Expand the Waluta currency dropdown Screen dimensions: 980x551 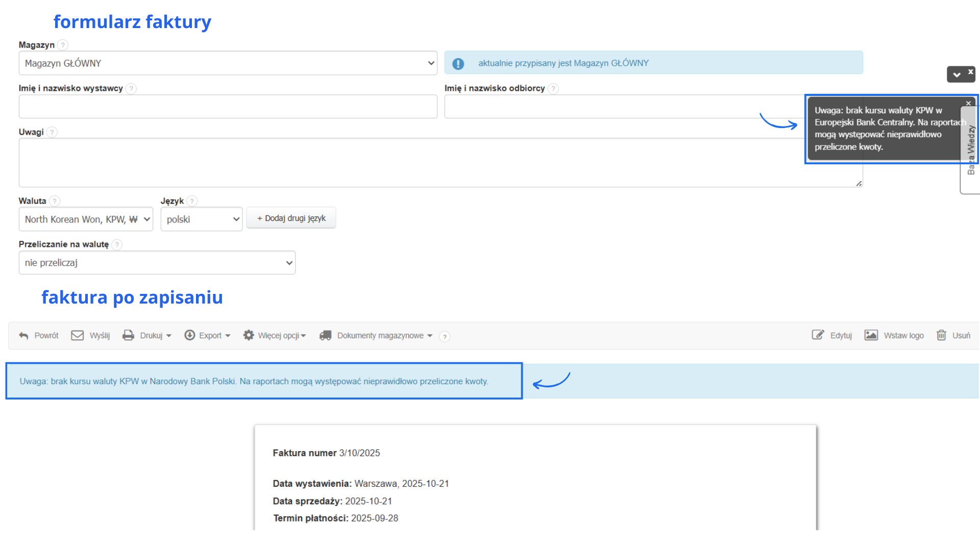coord(86,219)
